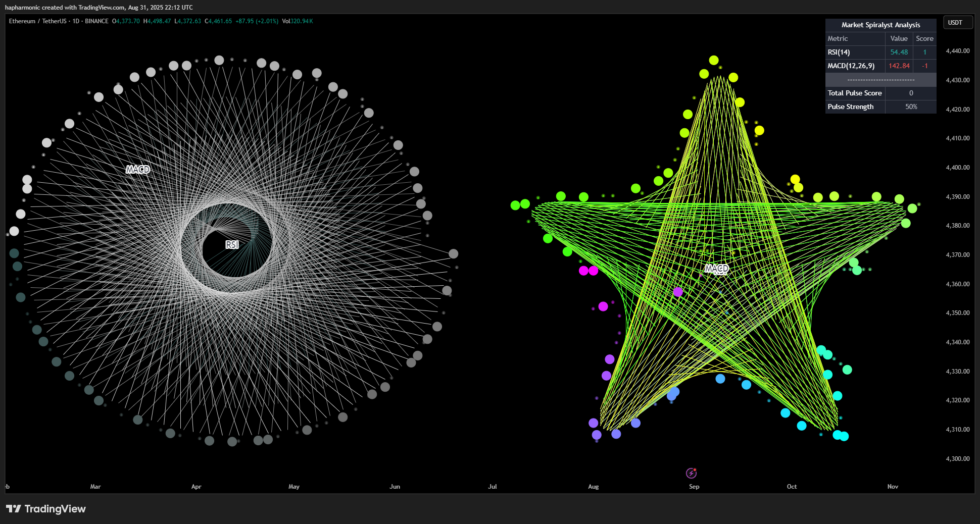Screen dimensions: 980x524
Task: Click the Total Pulse Score label
Action: [x=854, y=93]
